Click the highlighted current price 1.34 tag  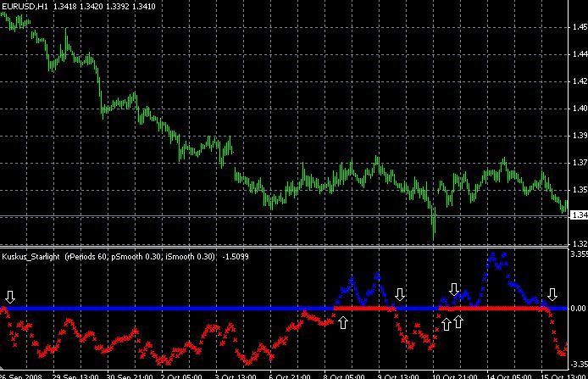pyautogui.click(x=580, y=215)
